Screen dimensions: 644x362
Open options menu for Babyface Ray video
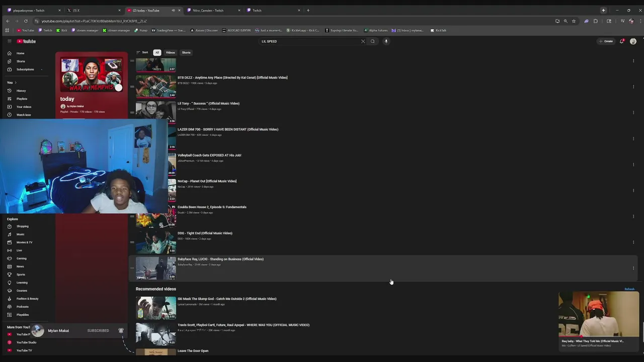tap(633, 268)
